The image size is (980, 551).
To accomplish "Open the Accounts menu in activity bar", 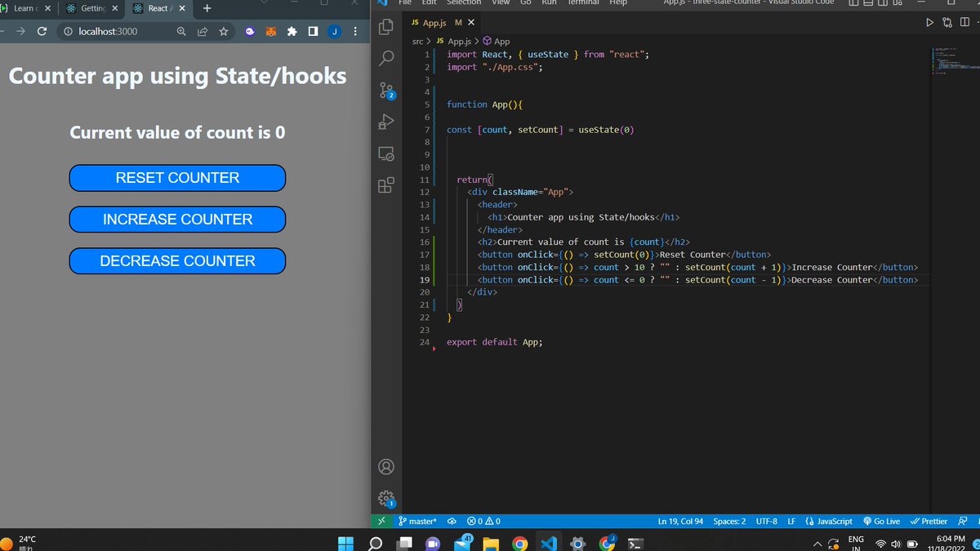I will pos(386,467).
